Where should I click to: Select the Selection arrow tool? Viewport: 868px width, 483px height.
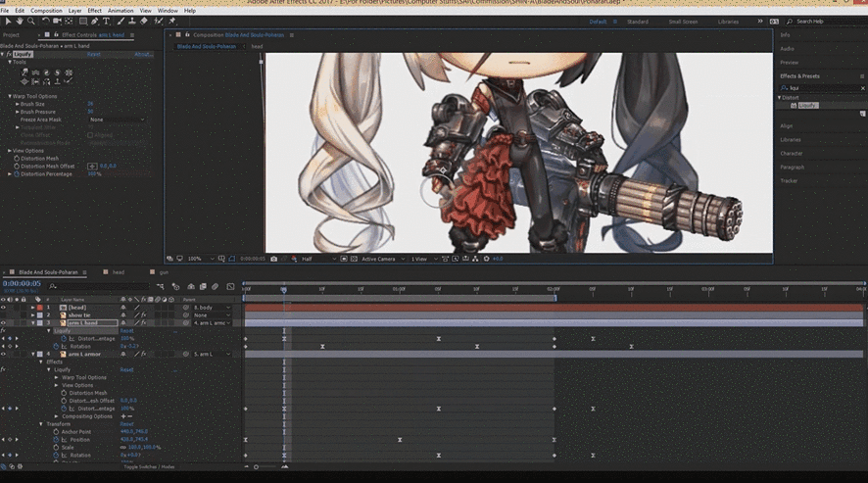(x=8, y=21)
